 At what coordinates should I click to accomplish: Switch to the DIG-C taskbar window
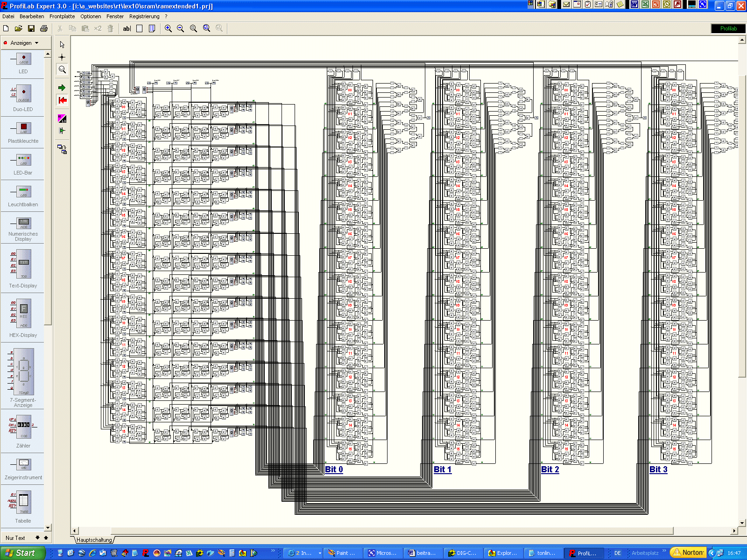click(464, 553)
